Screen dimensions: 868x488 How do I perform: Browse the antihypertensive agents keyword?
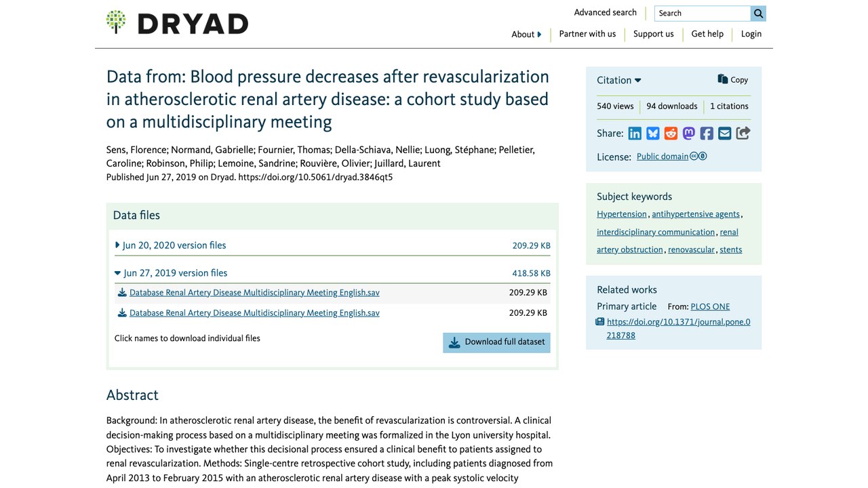pos(696,214)
